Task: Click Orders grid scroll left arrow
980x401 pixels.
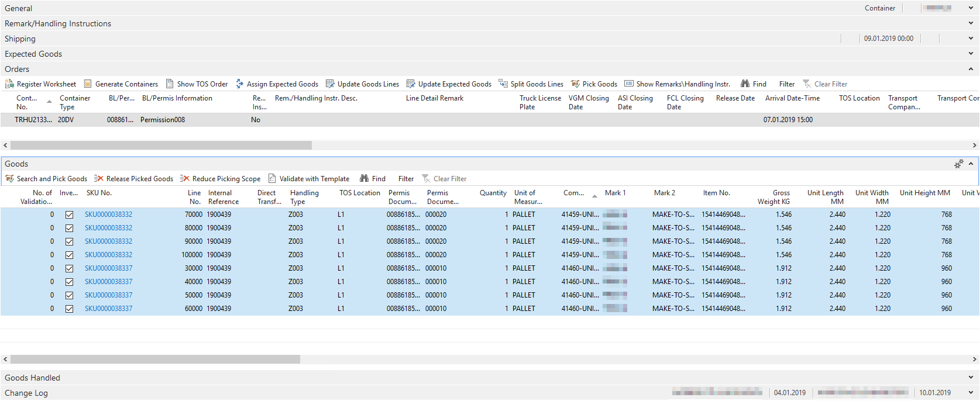Action: click(x=5, y=145)
